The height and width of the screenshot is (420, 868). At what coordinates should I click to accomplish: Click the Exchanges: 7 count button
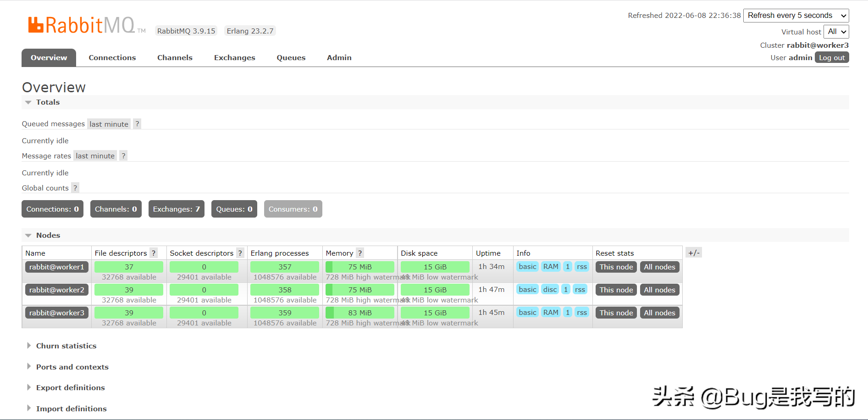pos(177,209)
